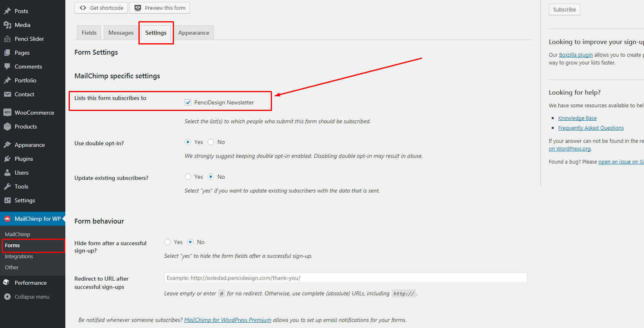Click the Tools wrench icon
644x328 pixels.
pos(7,186)
